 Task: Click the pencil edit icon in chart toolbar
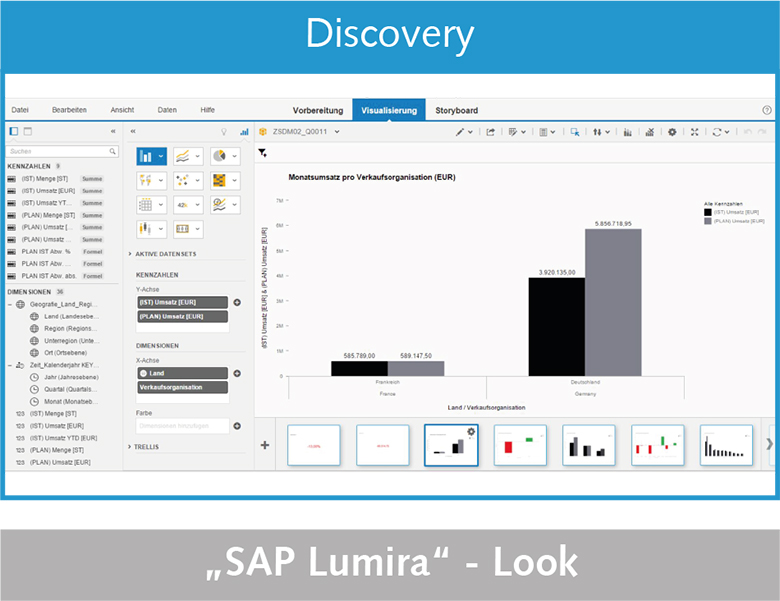[x=460, y=132]
